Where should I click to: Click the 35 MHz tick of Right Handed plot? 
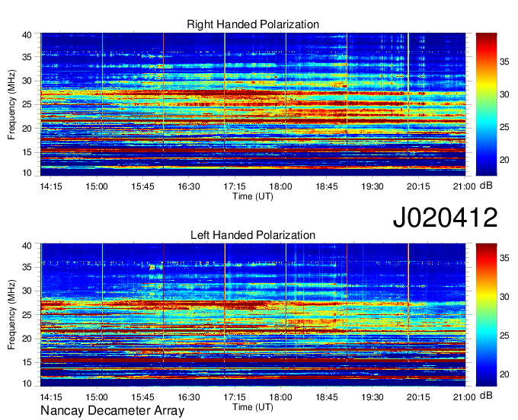[x=27, y=57]
